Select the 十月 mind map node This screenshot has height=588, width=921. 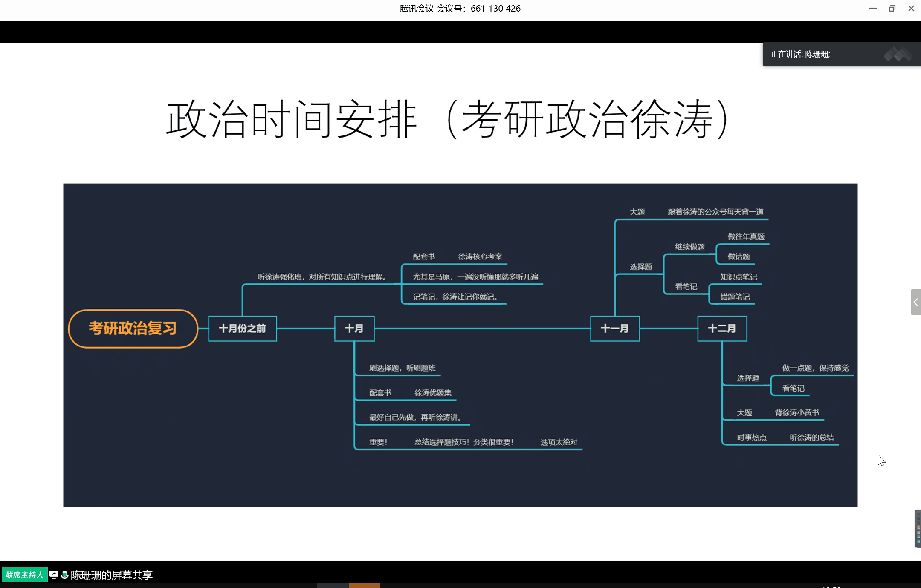(x=354, y=329)
